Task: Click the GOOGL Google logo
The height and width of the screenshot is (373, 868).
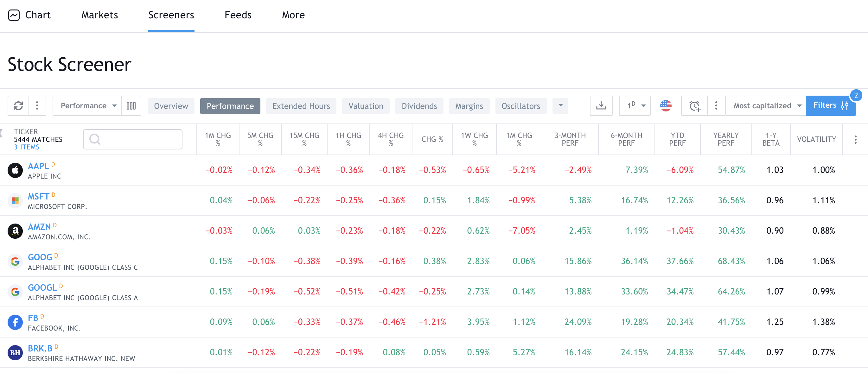Action: tap(15, 292)
